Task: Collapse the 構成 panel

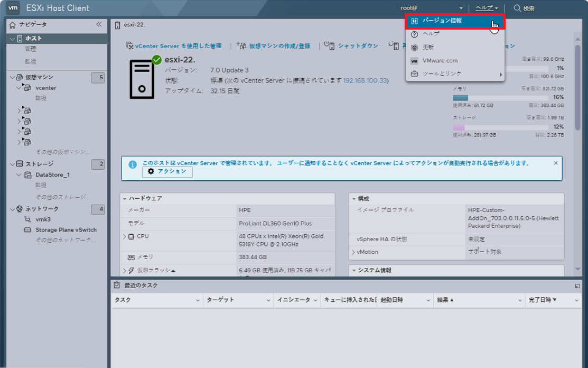Action: pyautogui.click(x=354, y=198)
